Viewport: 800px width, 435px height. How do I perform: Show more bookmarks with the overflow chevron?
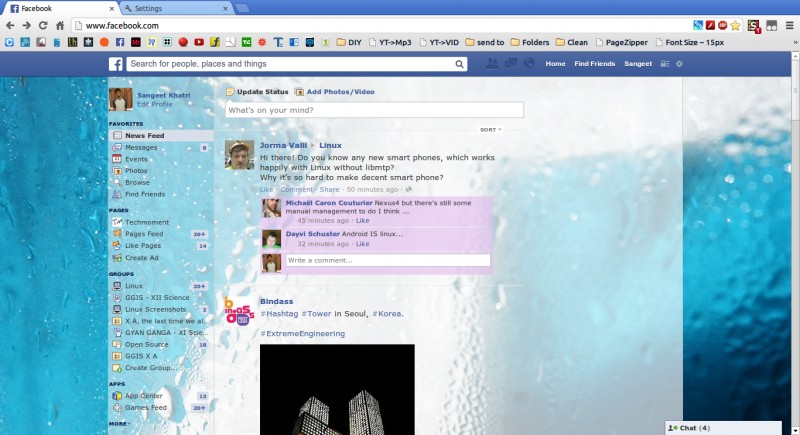point(795,42)
